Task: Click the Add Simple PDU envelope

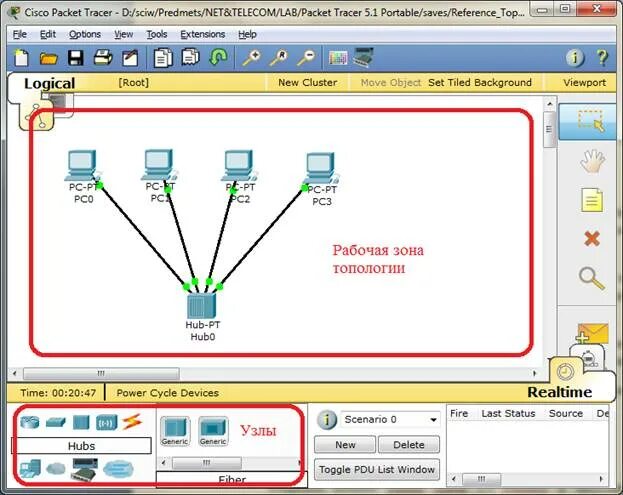Action: [x=592, y=333]
